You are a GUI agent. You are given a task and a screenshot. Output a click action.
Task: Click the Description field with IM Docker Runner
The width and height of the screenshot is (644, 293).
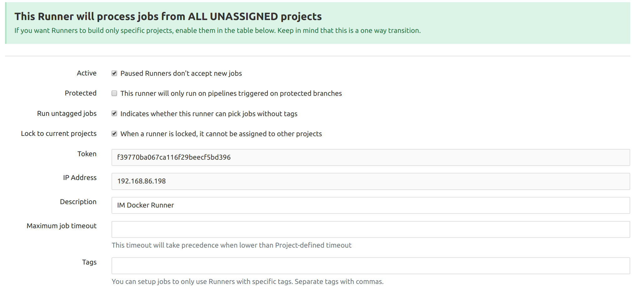tap(370, 205)
